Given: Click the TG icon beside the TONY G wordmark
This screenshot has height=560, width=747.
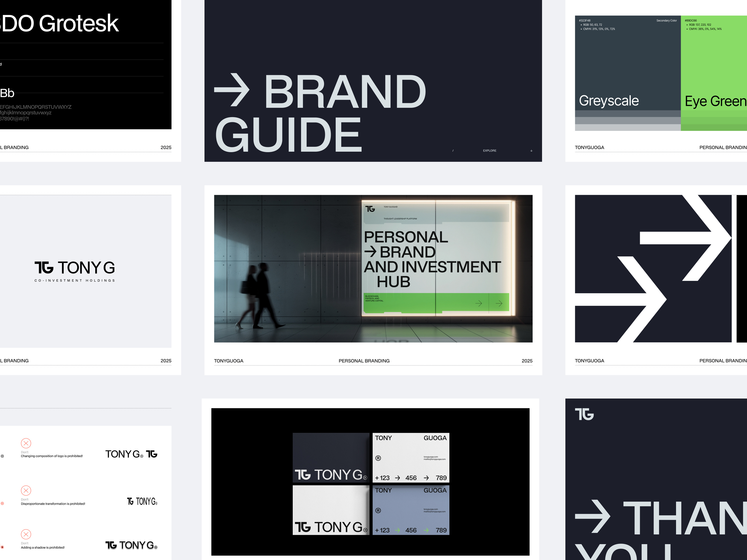Looking at the screenshot, I should tap(44, 268).
